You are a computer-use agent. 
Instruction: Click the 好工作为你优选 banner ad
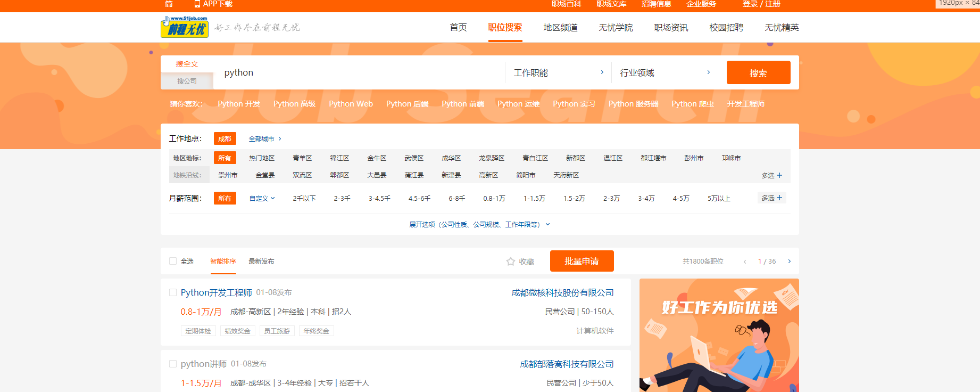click(719, 335)
